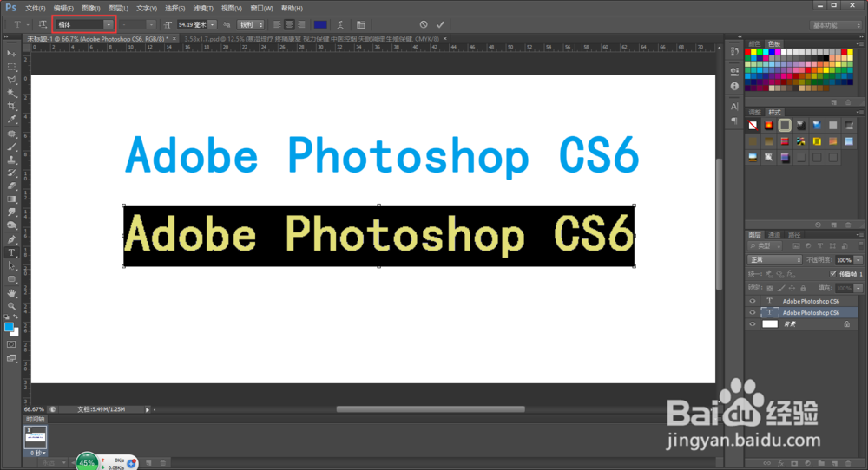Open the layer filter 类型 dropdown

point(765,246)
